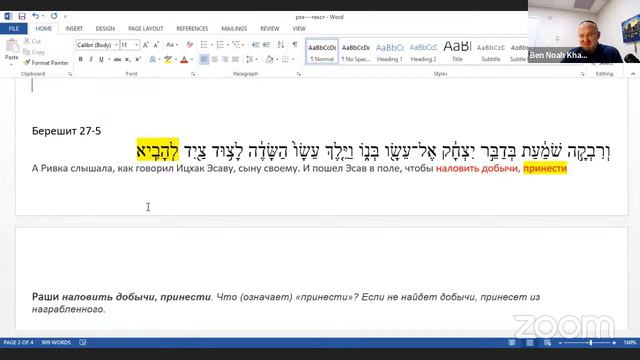Toggle Bold formatting
This screenshot has width=640, height=360.
click(x=80, y=60)
